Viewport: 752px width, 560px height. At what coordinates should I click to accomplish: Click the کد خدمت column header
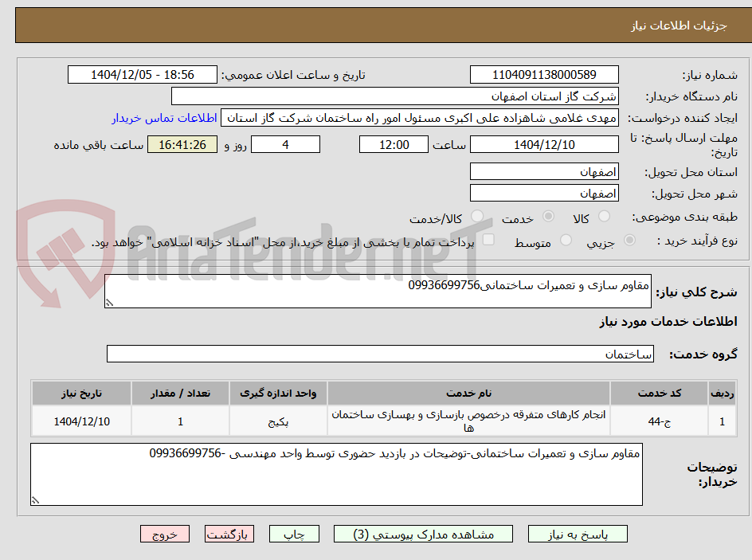[x=659, y=394]
